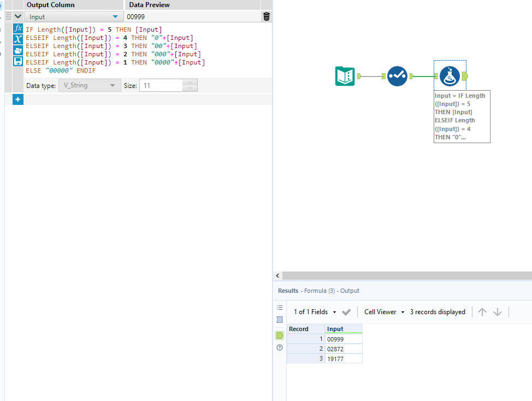
Task: Click the metadata list view icon in Results
Action: [280, 306]
